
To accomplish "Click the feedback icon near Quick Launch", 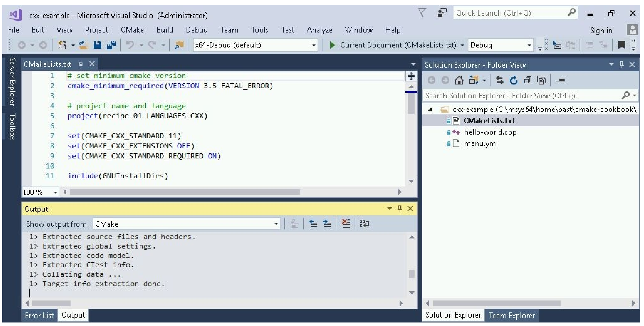I will (x=442, y=12).
